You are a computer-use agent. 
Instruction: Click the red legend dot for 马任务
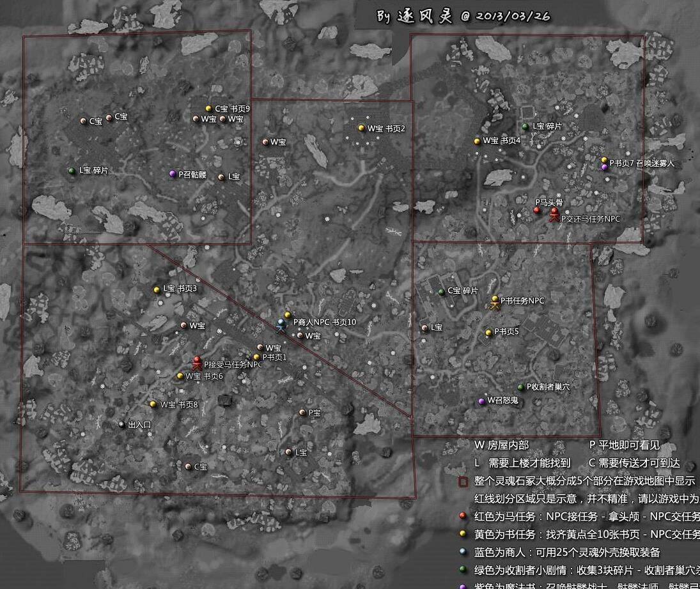[x=463, y=516]
